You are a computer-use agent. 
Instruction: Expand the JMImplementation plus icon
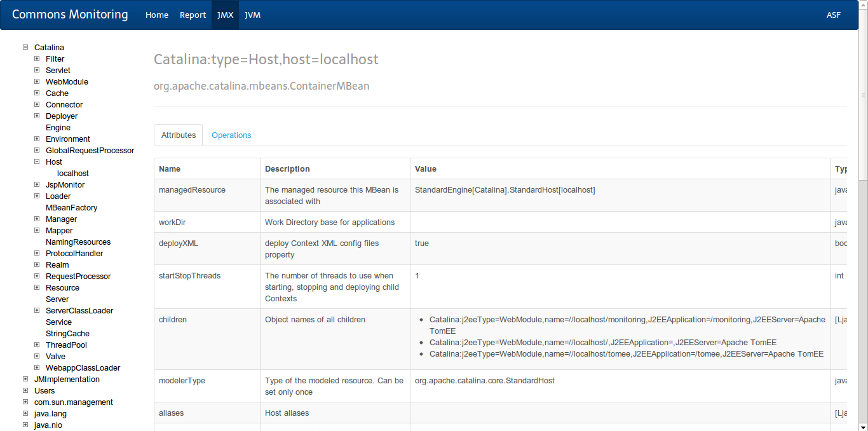tap(25, 379)
